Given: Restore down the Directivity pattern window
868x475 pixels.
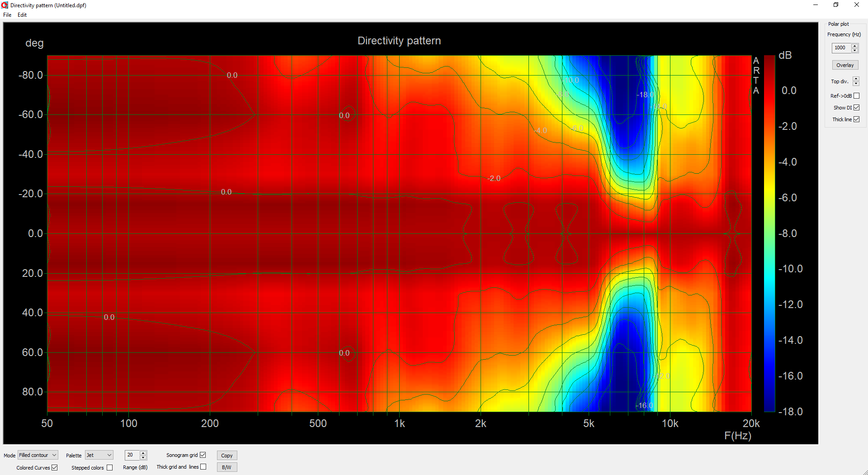Looking at the screenshot, I should click(836, 5).
